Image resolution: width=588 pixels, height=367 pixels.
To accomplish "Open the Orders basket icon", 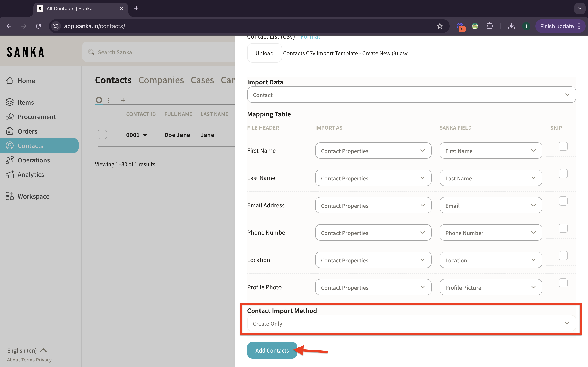I will (10, 131).
